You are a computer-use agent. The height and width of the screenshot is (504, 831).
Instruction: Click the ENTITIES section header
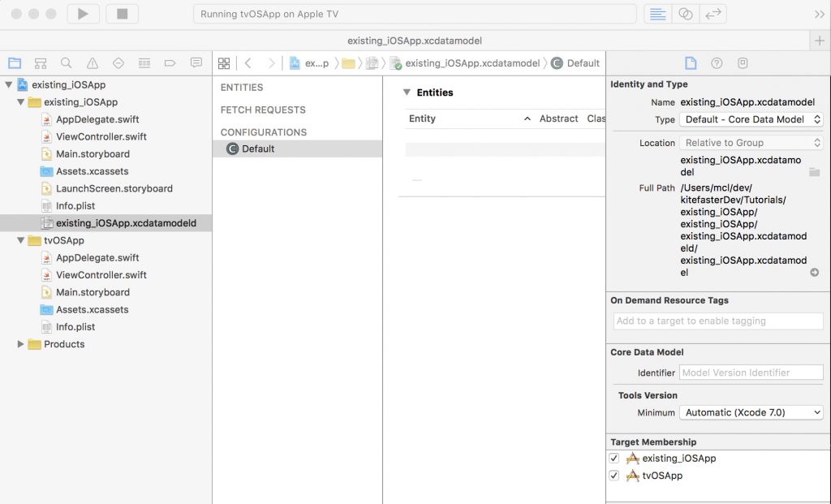pyautogui.click(x=242, y=88)
